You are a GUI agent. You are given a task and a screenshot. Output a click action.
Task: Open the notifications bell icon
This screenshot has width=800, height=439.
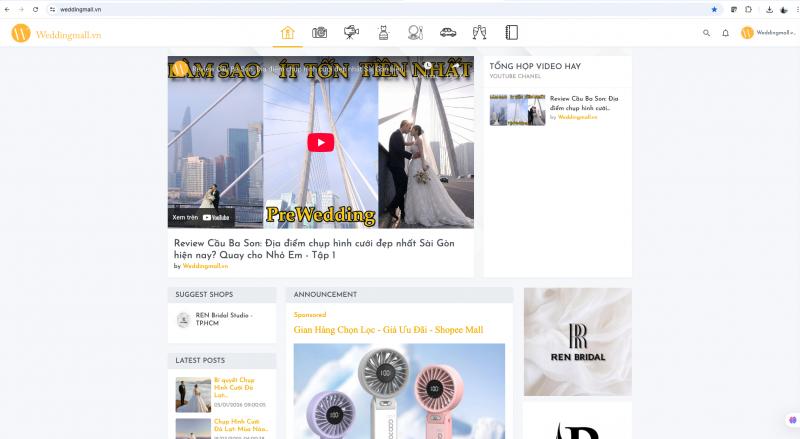point(725,33)
